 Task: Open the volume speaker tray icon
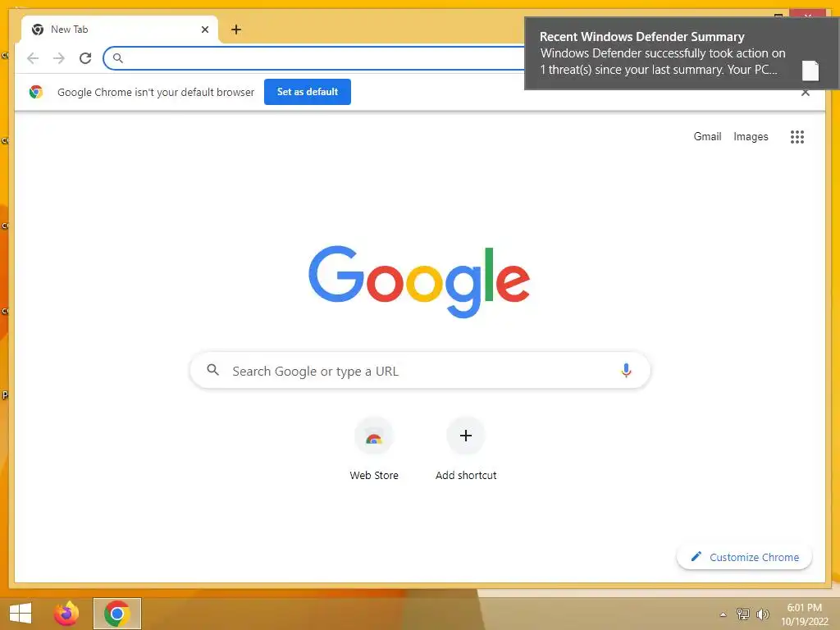click(762, 614)
